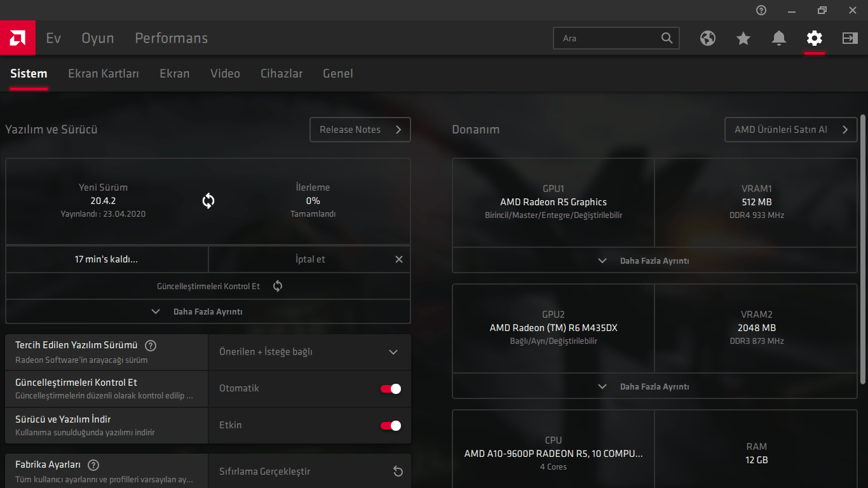The height and width of the screenshot is (488, 868).
Task: Click the sidebar exit panel icon
Action: pyautogui.click(x=850, y=38)
